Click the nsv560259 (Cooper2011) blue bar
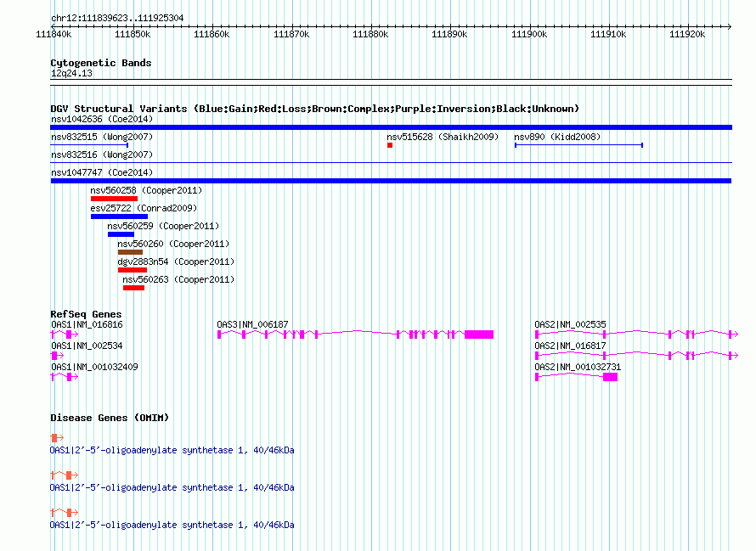 [x=121, y=234]
